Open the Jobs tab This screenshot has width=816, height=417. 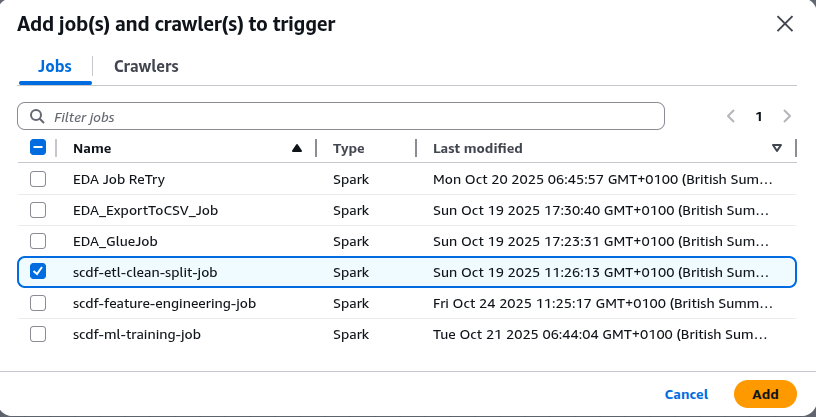click(x=55, y=66)
